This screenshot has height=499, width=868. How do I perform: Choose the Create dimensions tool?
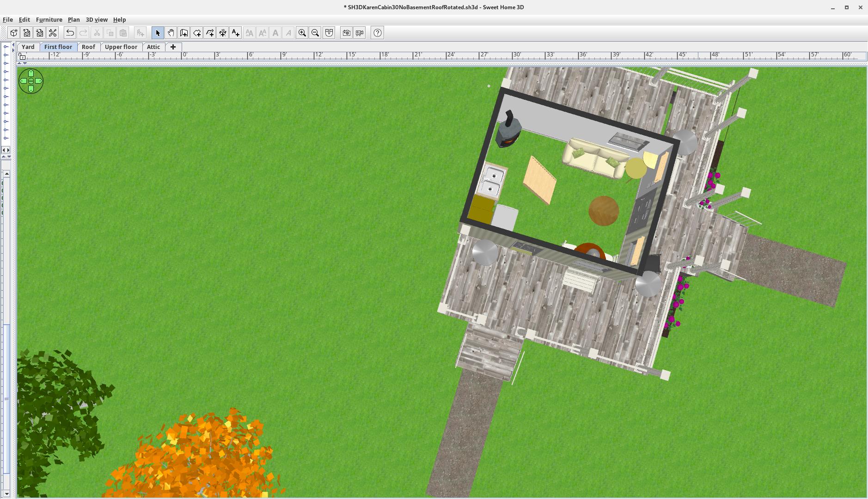coord(223,33)
